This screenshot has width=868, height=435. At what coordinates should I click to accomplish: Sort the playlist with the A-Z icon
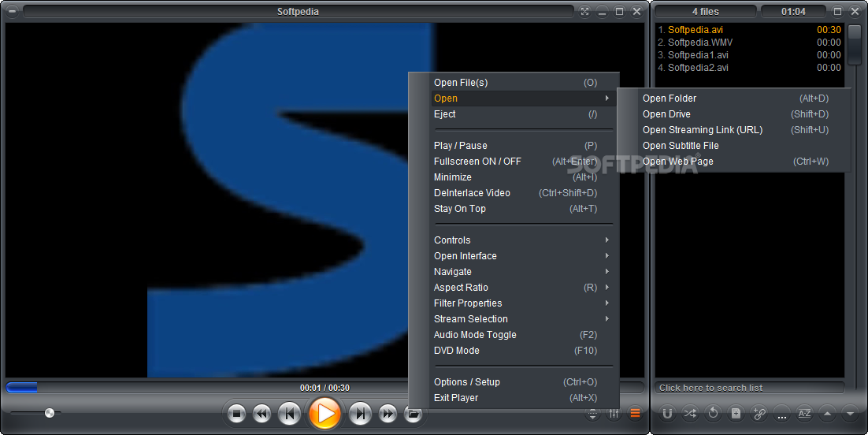tap(803, 414)
